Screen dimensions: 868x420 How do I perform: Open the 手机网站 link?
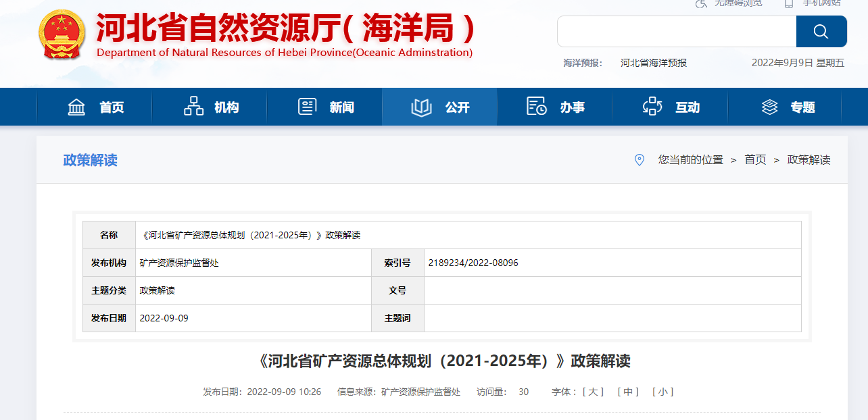pos(823,3)
